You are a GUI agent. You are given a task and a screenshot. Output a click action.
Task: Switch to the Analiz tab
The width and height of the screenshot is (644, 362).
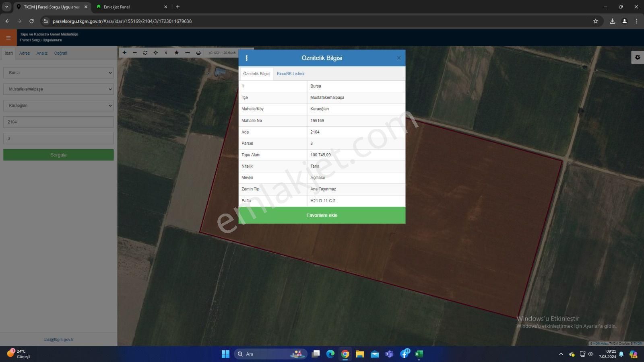42,53
